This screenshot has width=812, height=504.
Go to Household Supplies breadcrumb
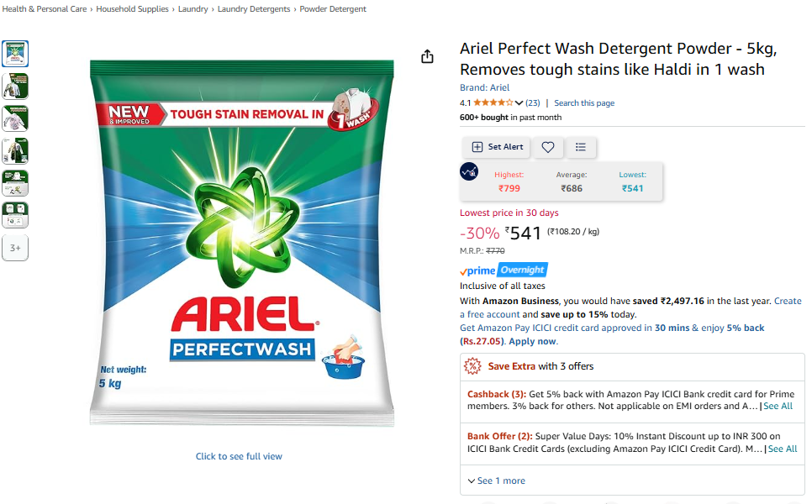(x=132, y=9)
